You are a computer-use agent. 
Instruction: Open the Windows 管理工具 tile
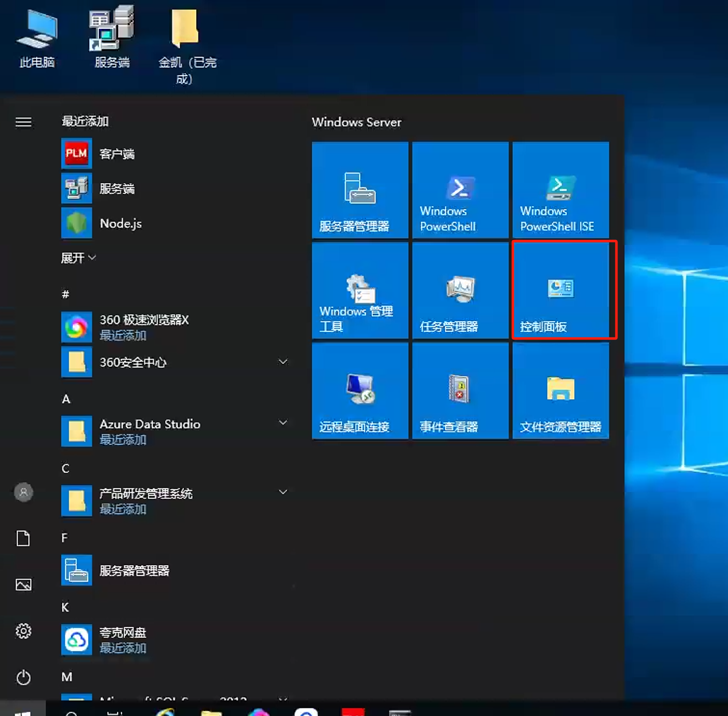click(x=360, y=290)
